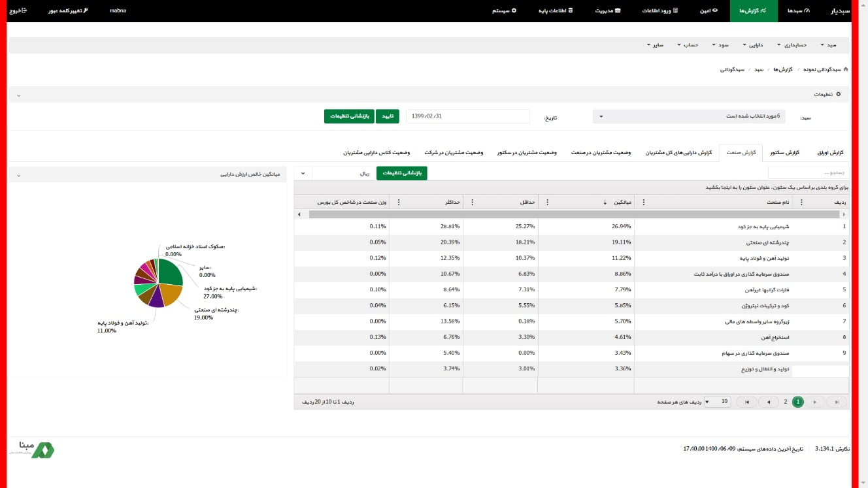Click سبدیار brand link in top bar
868x488 pixels.
click(840, 11)
